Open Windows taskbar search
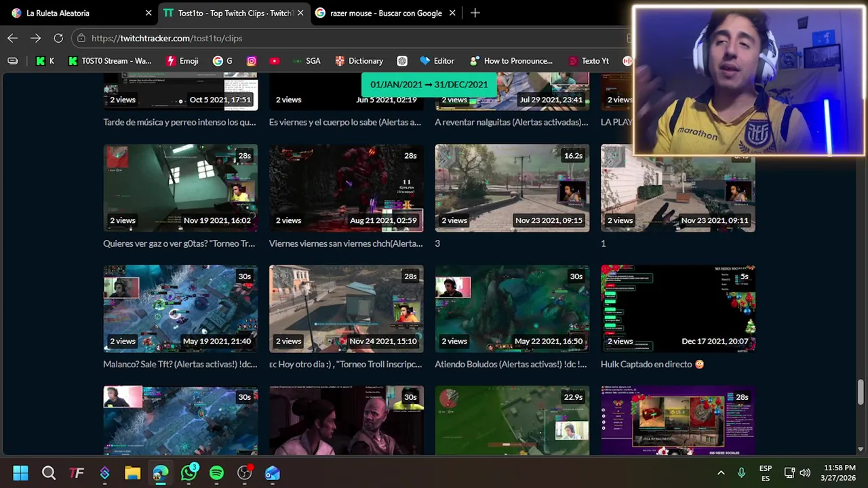 pyautogui.click(x=49, y=473)
